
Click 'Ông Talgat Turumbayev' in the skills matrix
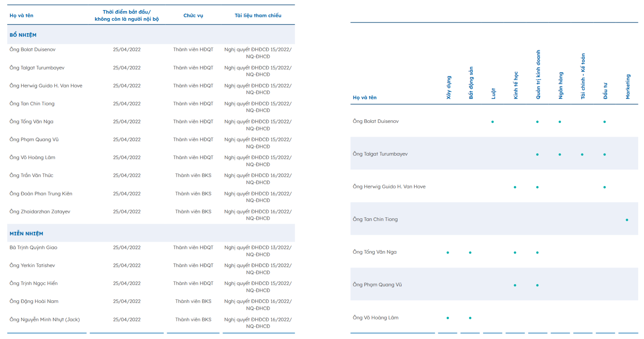click(x=380, y=154)
